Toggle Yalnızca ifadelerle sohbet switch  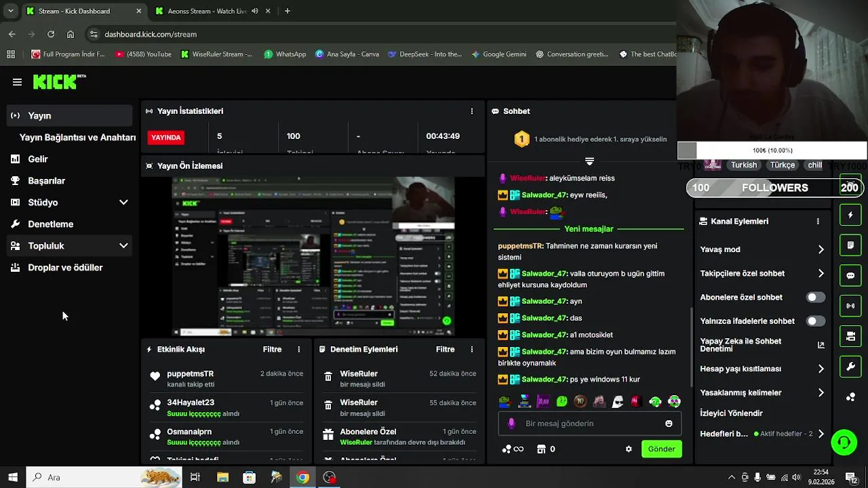click(816, 321)
